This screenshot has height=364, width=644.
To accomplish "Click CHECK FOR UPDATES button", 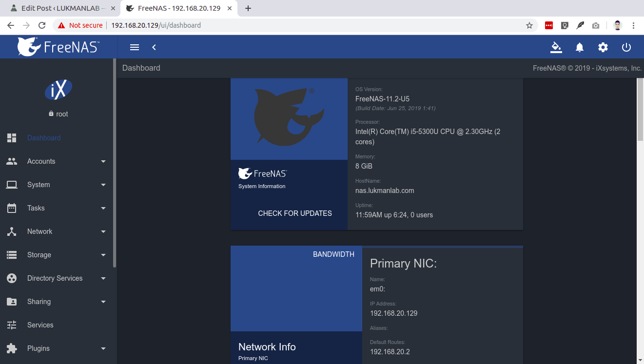I will pos(295,213).
